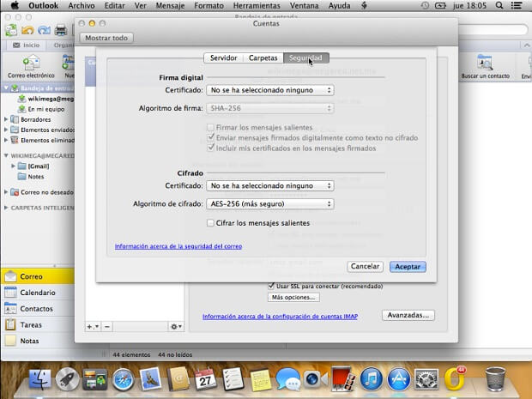Open FaceTime camera icon in dock

[315, 379]
